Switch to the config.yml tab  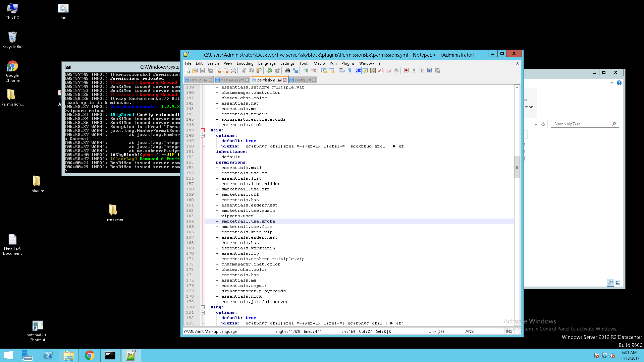pos(303,80)
